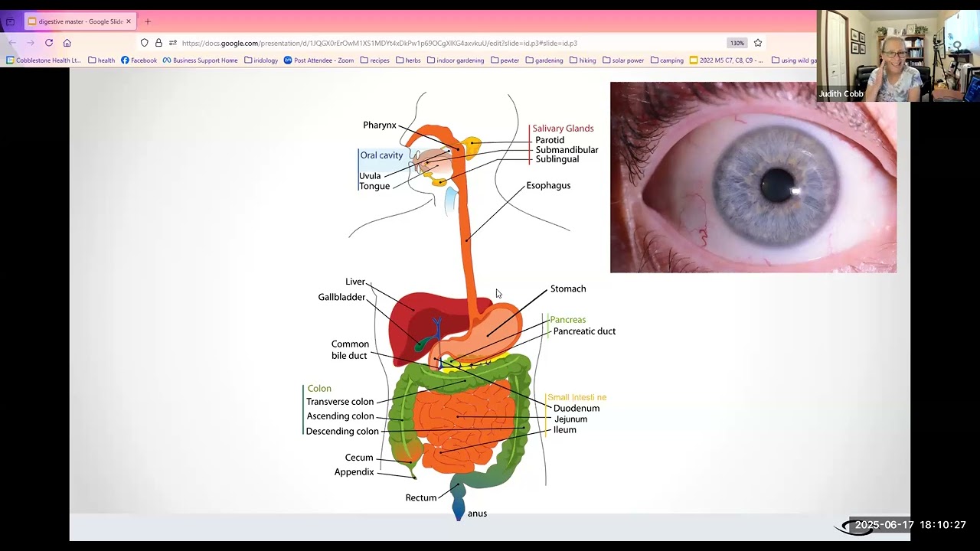Click the Small Intestine heading
The image size is (980, 551).
point(577,397)
